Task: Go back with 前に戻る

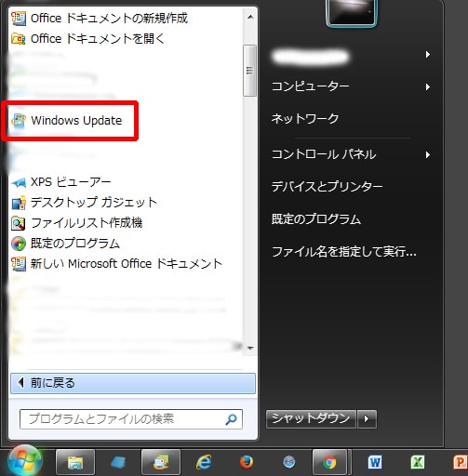Action: click(x=133, y=383)
